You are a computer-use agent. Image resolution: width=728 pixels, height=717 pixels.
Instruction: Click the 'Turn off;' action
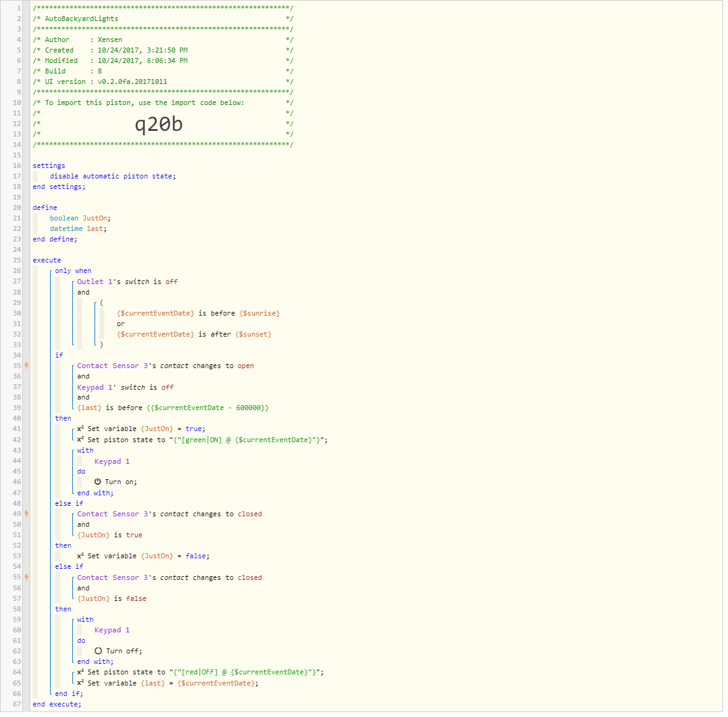pyautogui.click(x=119, y=651)
